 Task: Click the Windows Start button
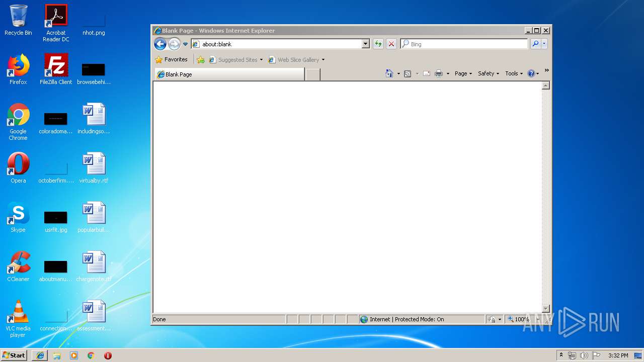click(x=15, y=355)
